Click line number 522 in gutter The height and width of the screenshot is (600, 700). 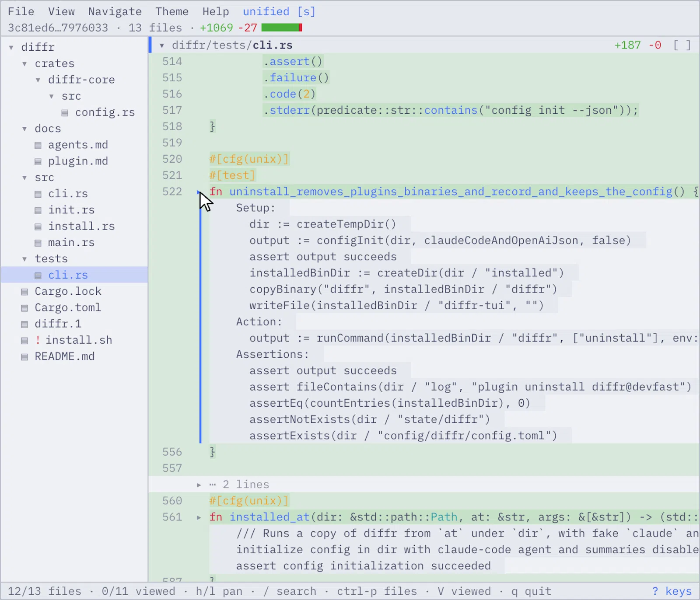(x=172, y=192)
